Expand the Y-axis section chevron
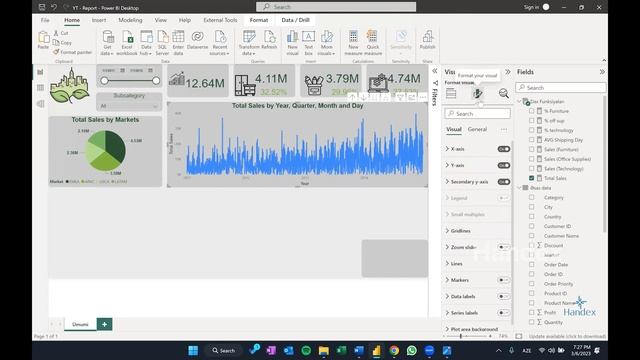The image size is (640, 360). 447,165
